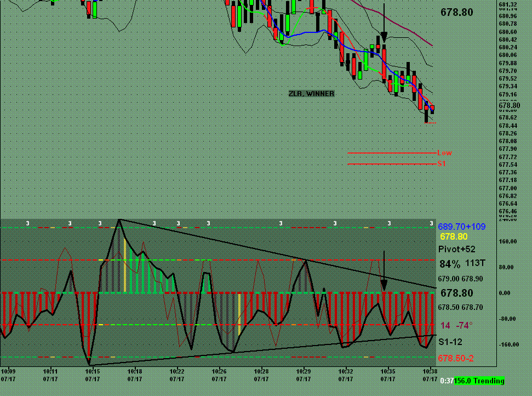Click the large 678.80 price readout above the price axis

457,13
